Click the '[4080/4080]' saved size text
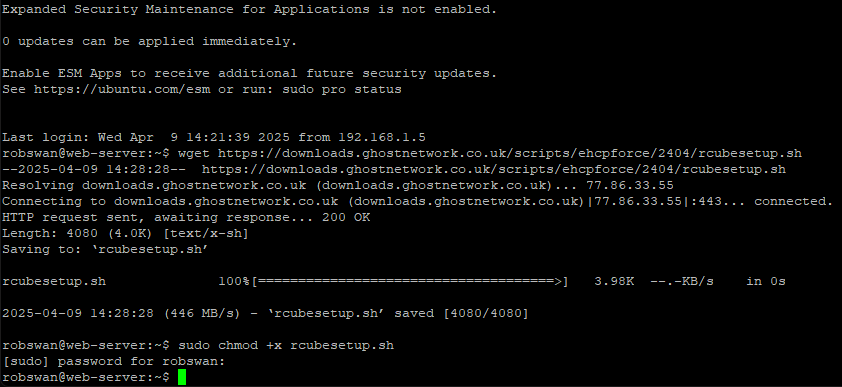The width and height of the screenshot is (842, 387). point(486,313)
